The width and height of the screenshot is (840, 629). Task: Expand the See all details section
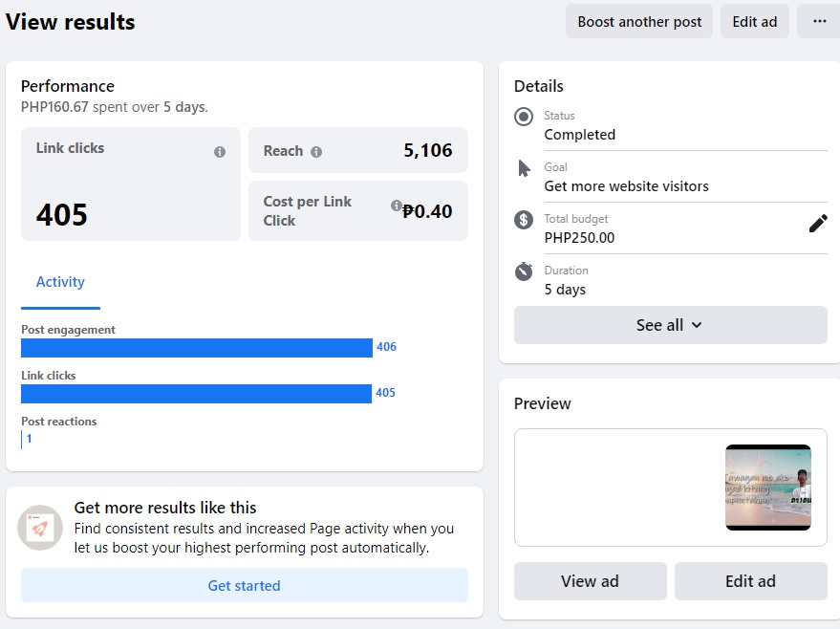coord(670,325)
